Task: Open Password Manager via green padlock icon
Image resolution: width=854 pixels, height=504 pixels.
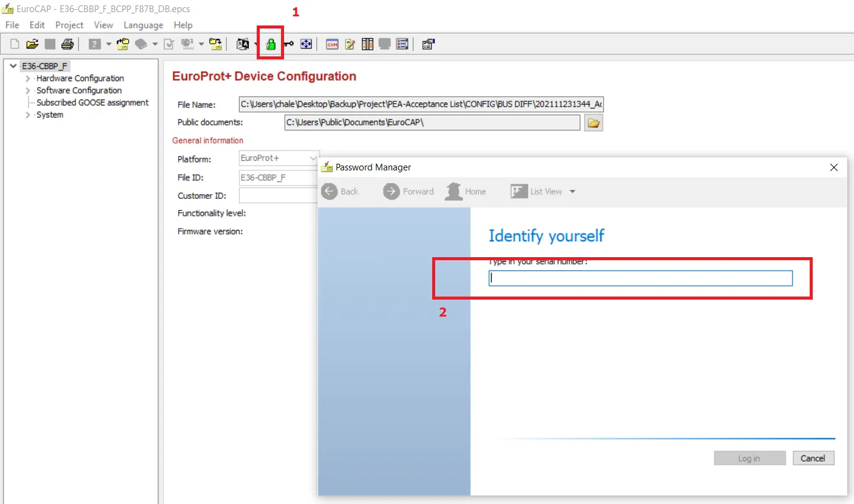Action: pyautogui.click(x=271, y=44)
